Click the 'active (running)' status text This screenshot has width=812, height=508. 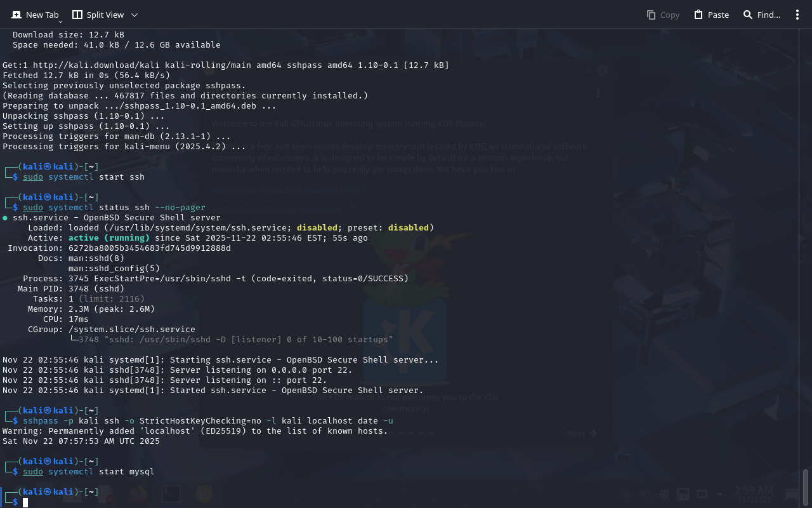(x=108, y=238)
